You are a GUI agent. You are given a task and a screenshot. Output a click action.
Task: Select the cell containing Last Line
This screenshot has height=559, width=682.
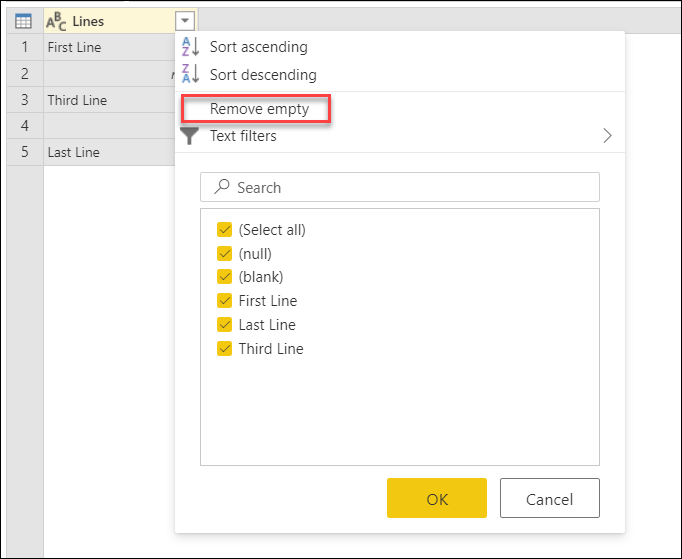pyautogui.click(x=109, y=152)
